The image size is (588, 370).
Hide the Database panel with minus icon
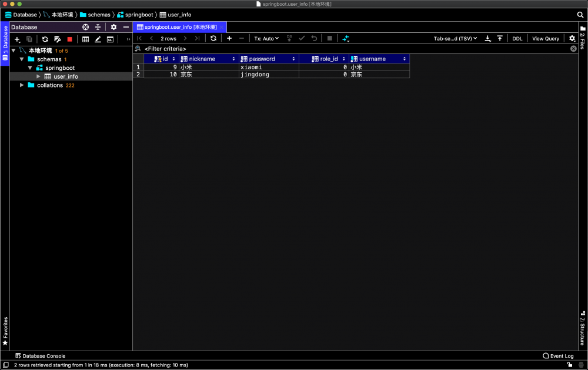[x=126, y=27]
